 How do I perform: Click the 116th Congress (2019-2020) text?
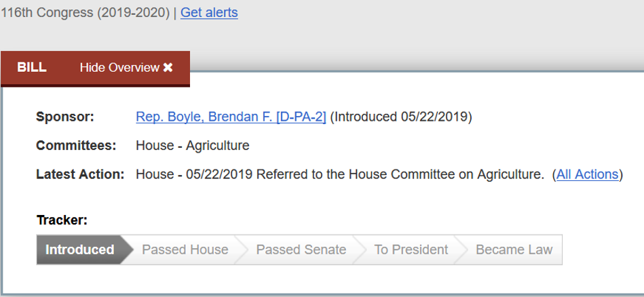85,12
